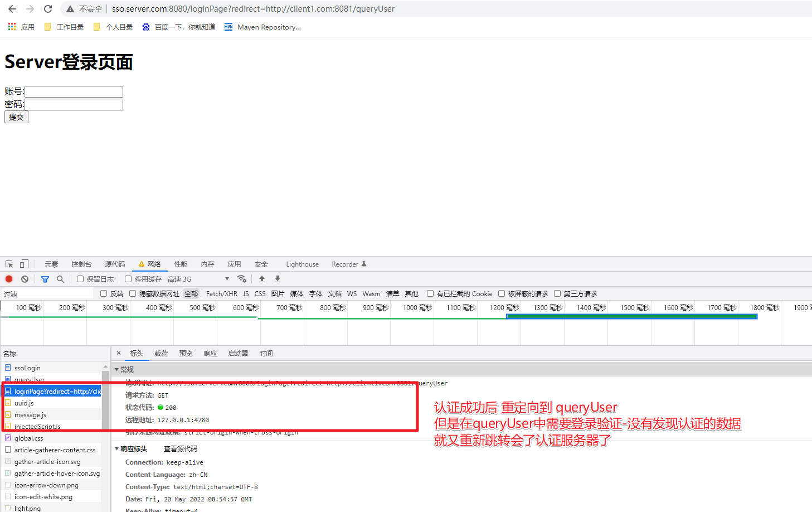This screenshot has width=812, height=512.
Task: Click 查看源代码 link in response headers
Action: coord(181,449)
